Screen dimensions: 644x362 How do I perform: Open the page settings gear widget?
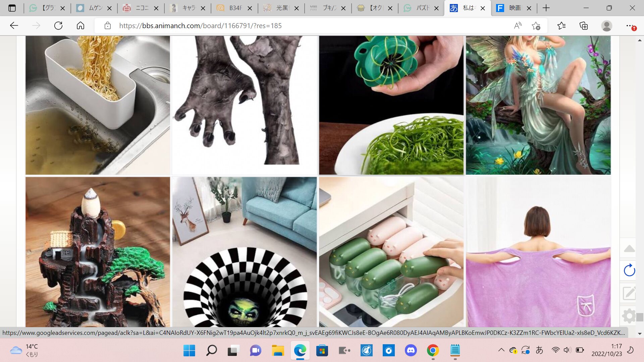click(x=629, y=316)
